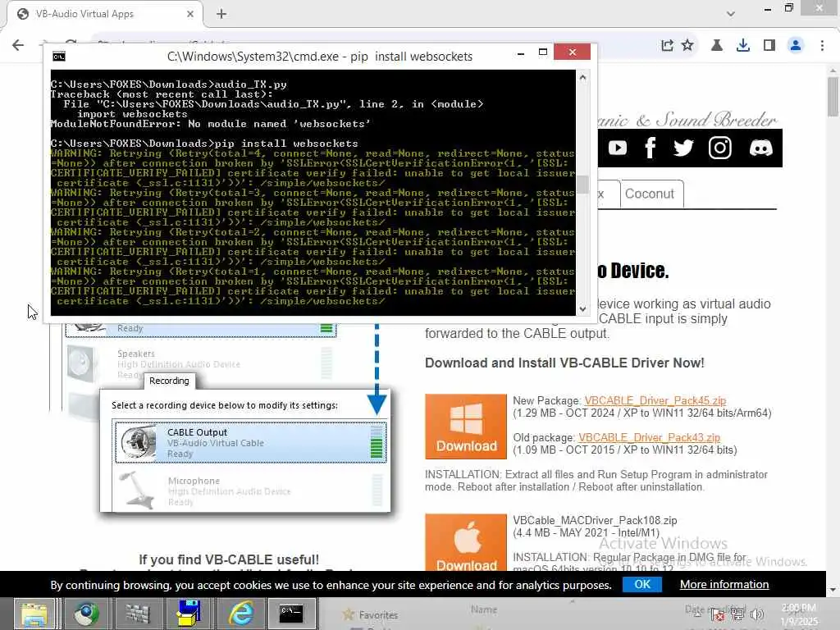840x630 pixels.
Task: Click the Favorites item in background Explorer
Action: coord(372,615)
